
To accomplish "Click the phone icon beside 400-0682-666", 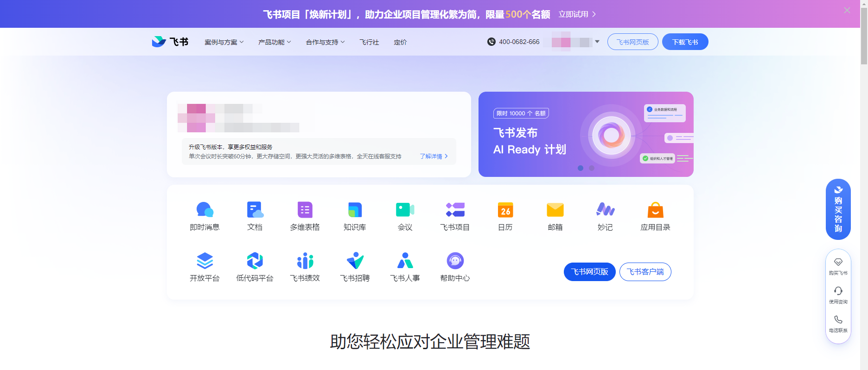I will pos(491,42).
